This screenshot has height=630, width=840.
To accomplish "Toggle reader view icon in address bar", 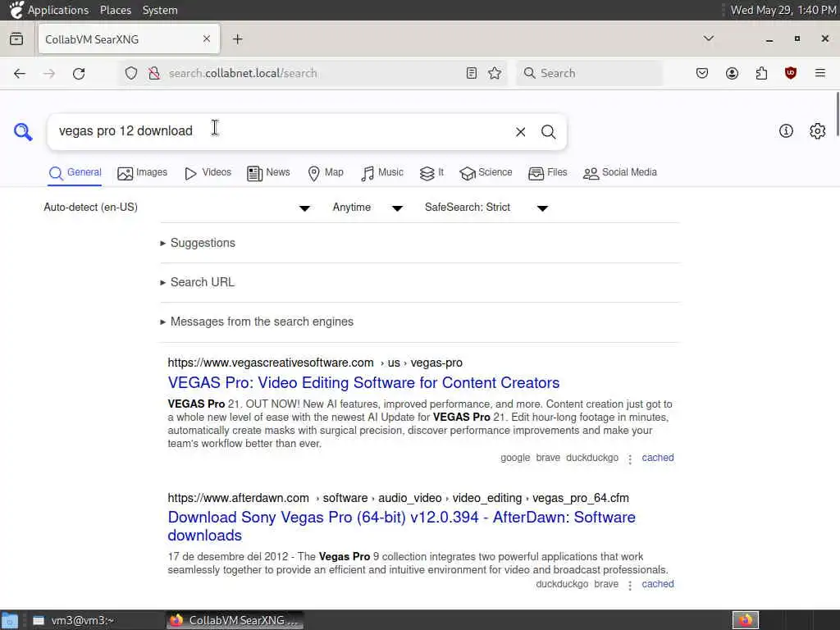I will [472, 73].
